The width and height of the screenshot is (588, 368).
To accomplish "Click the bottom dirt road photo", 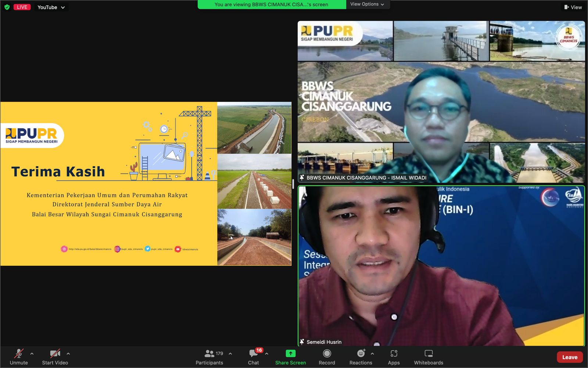I will [x=254, y=237].
